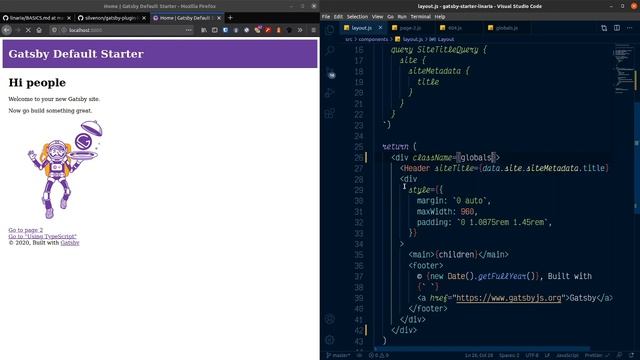Click the 'Layout' symbol breadcrumb
The width and height of the screenshot is (640, 360).
442,39
